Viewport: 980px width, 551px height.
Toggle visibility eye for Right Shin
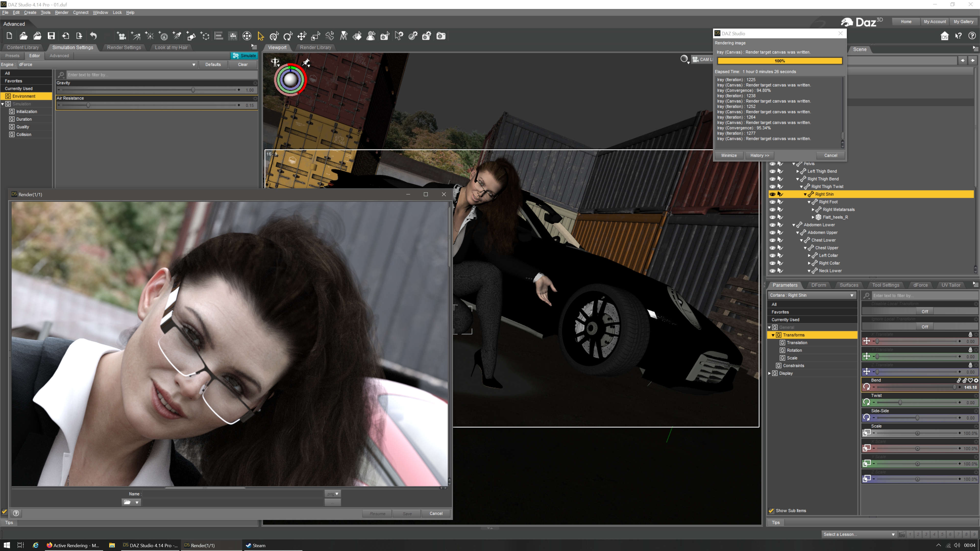point(772,194)
